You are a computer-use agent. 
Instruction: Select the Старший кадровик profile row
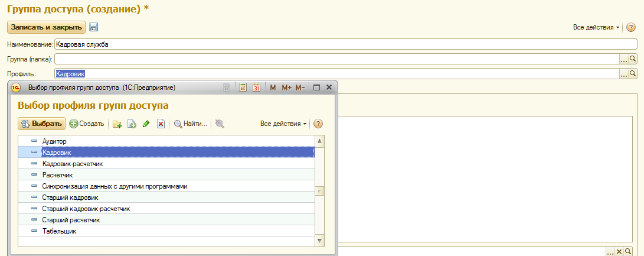click(x=166, y=197)
